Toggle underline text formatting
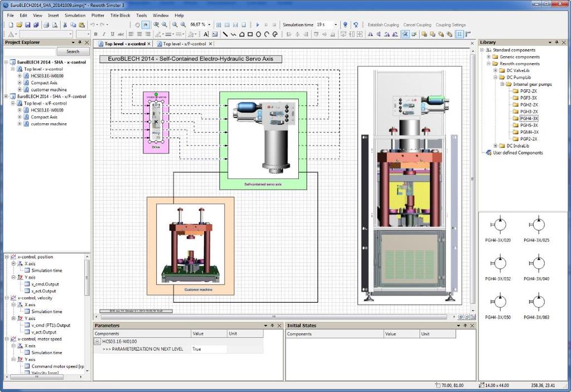The height and width of the screenshot is (392, 571). pyautogui.click(x=112, y=34)
